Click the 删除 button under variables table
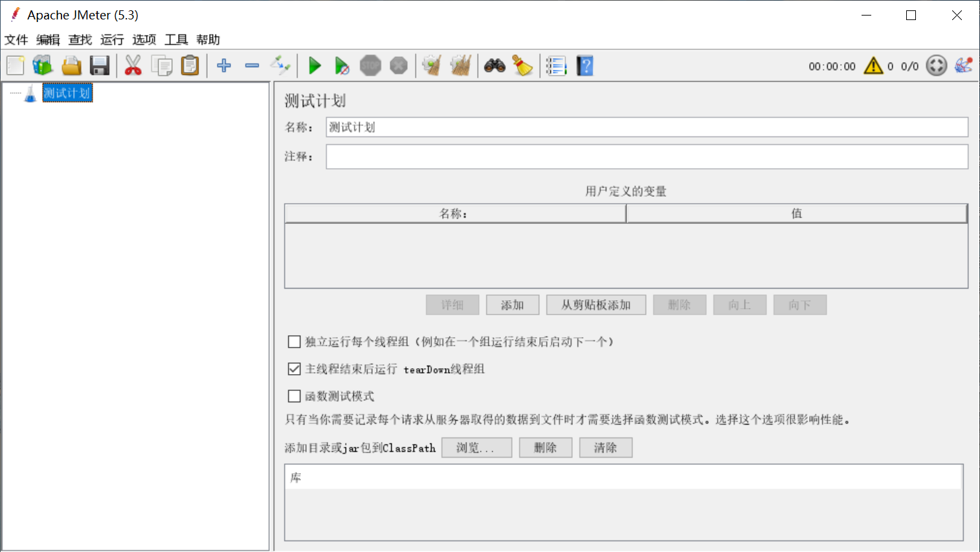Viewport: 980px width, 552px height. pyautogui.click(x=680, y=305)
